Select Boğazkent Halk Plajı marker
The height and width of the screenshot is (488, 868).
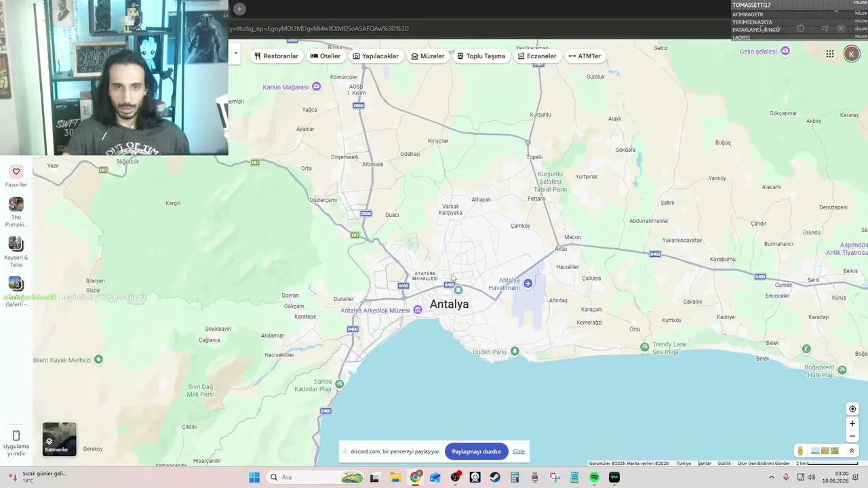point(842,370)
